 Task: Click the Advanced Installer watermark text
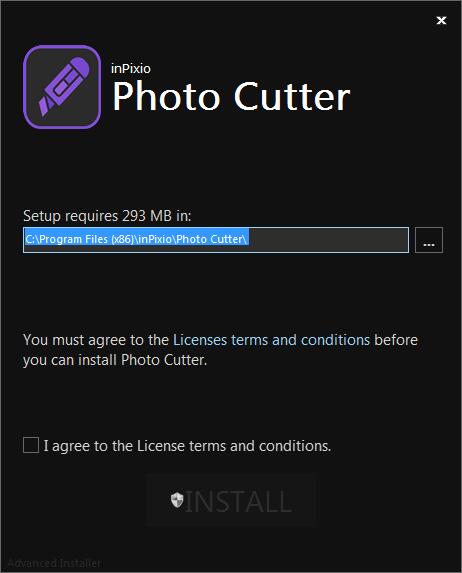[54, 563]
